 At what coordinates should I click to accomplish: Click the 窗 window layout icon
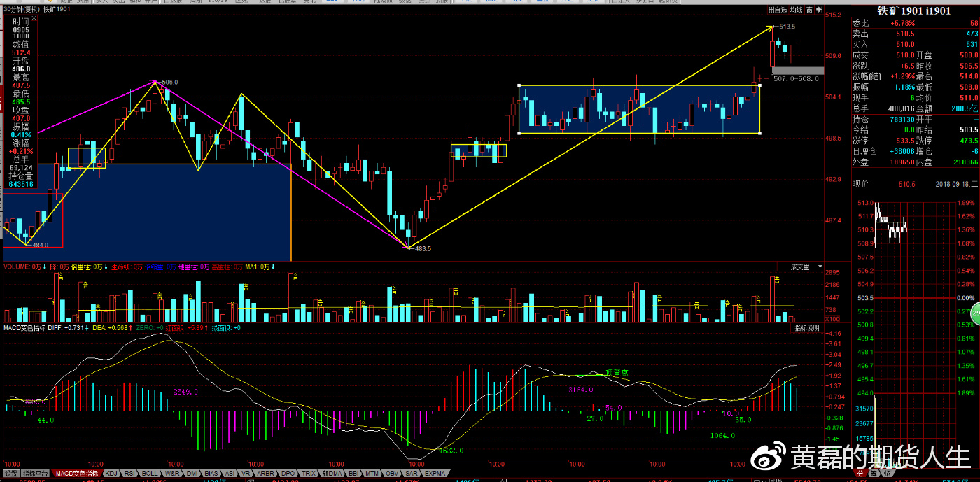click(809, 10)
